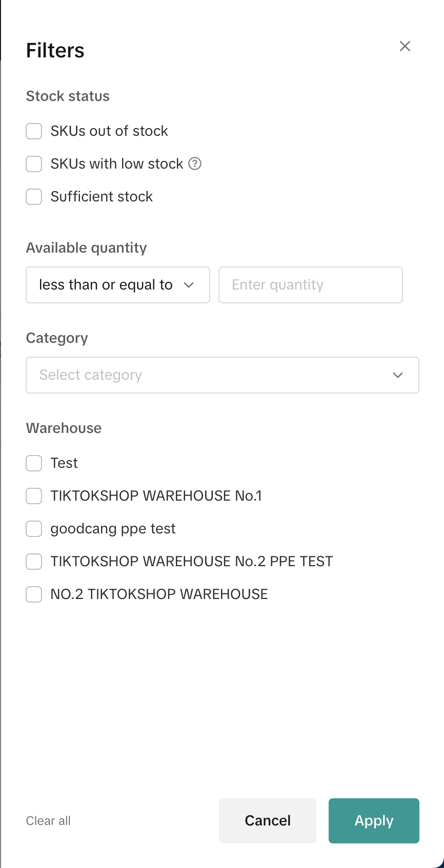Click the help icon beside SKUs with low stock
Viewport: 444px width, 868px height.
pyautogui.click(x=195, y=163)
